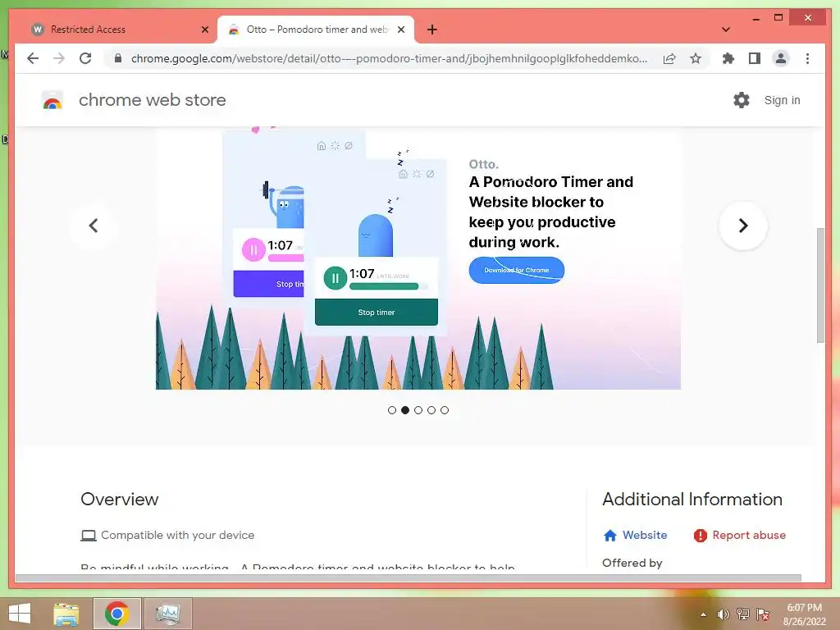
Task: Open the Chrome profile avatar
Action: click(x=781, y=58)
